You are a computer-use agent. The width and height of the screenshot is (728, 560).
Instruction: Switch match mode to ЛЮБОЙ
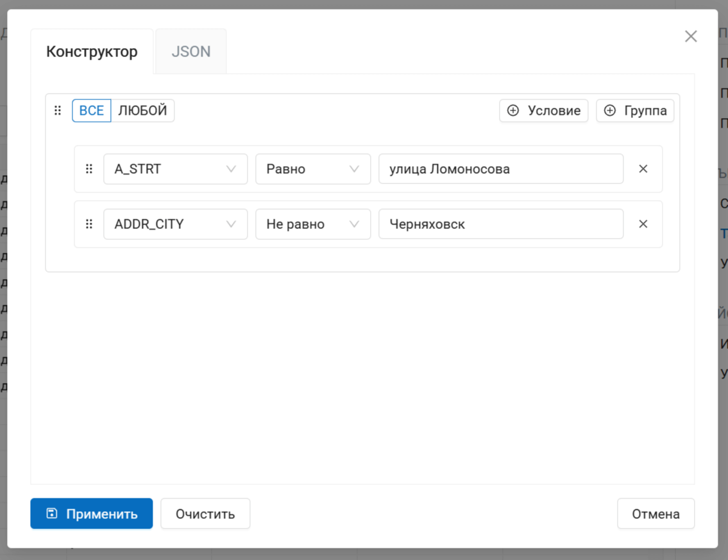coord(142,110)
